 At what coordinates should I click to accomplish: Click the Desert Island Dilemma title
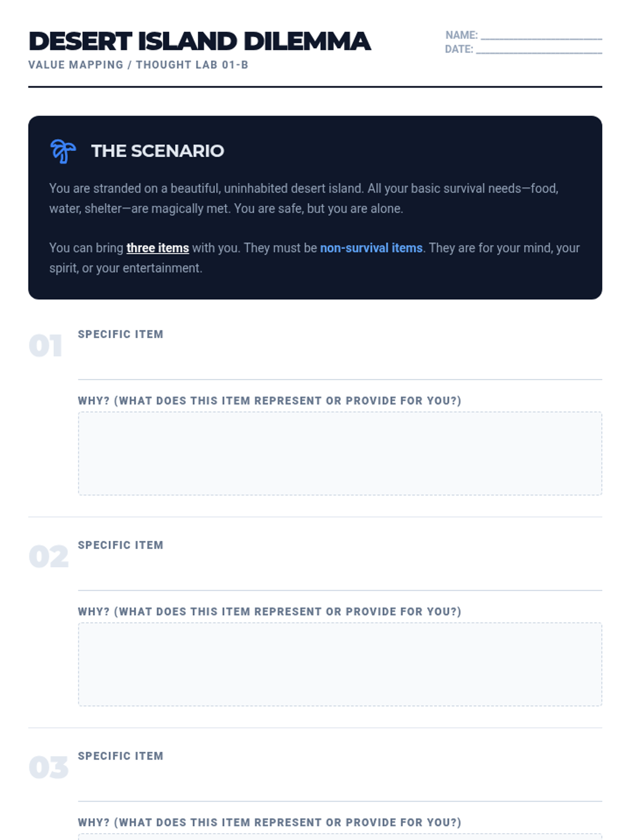[199, 41]
